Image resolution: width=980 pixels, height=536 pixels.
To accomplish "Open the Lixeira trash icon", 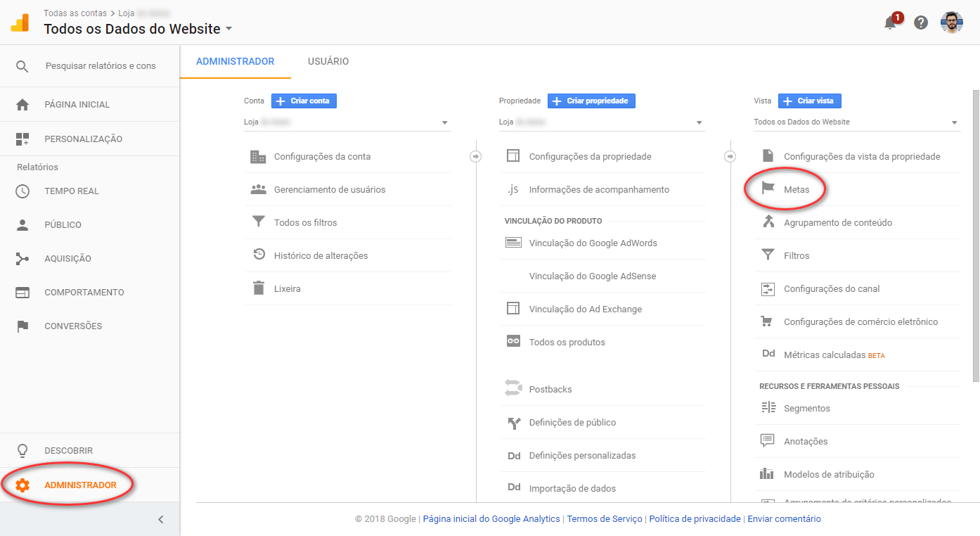I will tap(259, 288).
